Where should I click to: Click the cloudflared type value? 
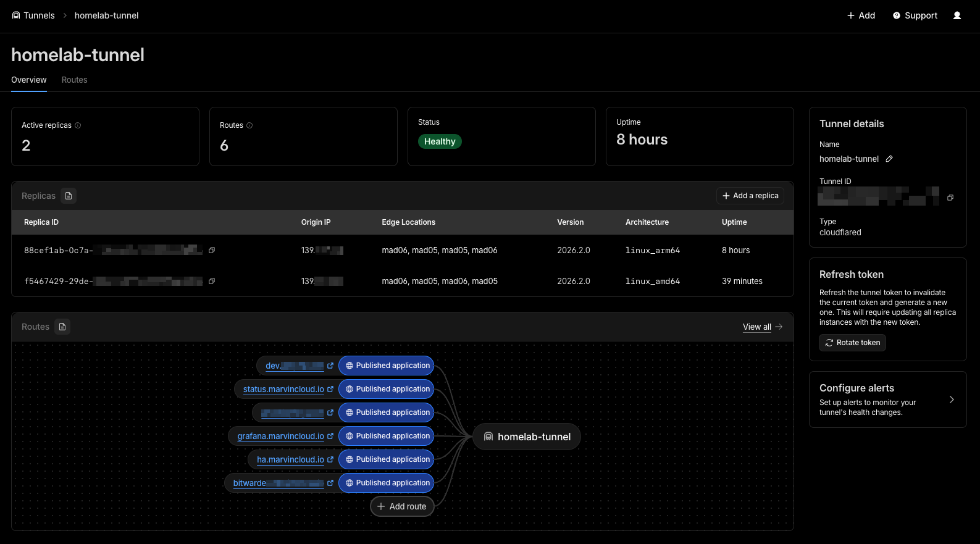tap(840, 232)
